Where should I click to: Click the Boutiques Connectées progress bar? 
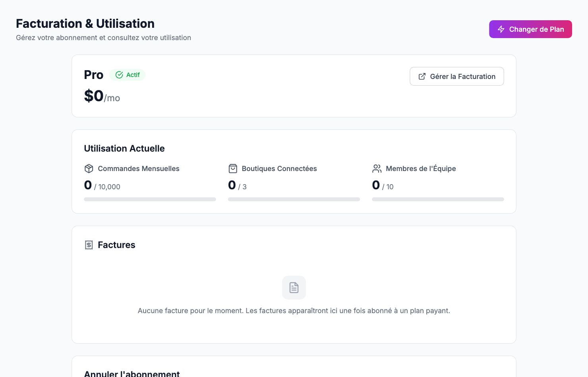(294, 199)
